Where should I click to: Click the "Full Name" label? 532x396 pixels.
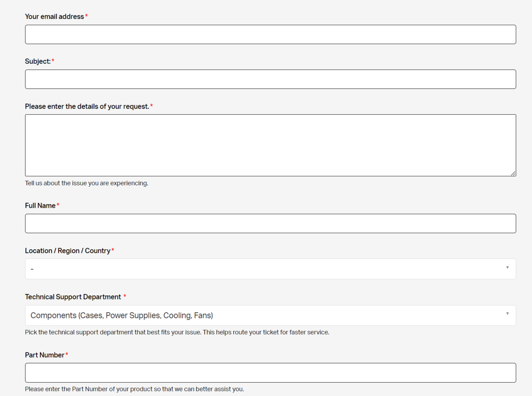tap(40, 206)
